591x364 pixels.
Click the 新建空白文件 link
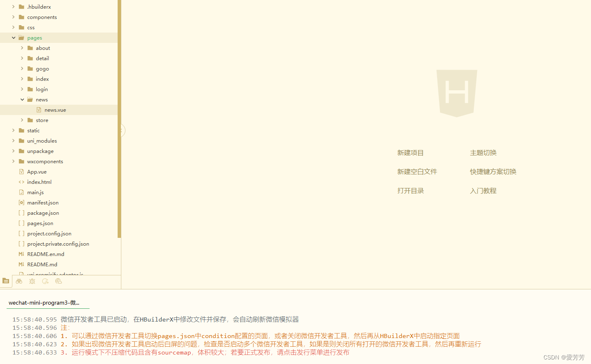click(417, 171)
